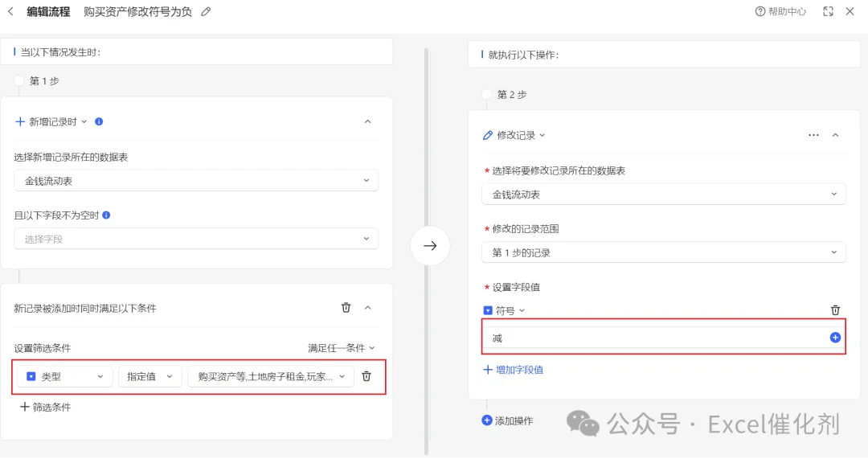
Task: Click the plus icon beside 新增记录时
Action: (x=20, y=122)
